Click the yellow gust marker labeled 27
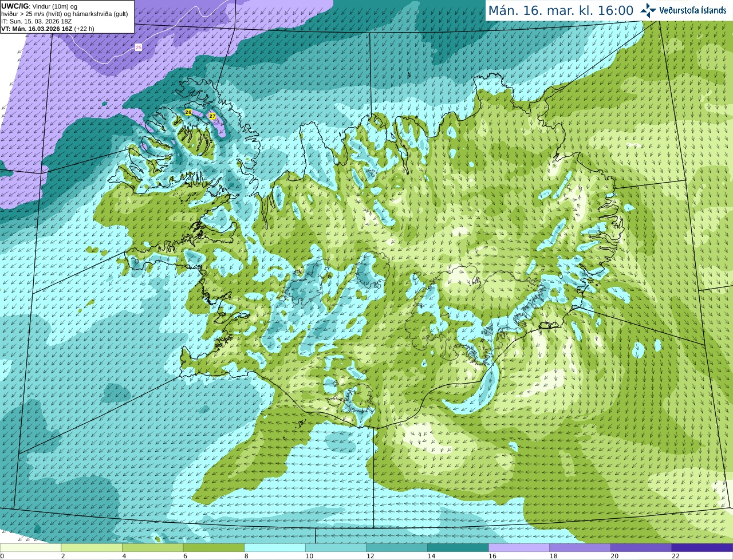 (212, 116)
